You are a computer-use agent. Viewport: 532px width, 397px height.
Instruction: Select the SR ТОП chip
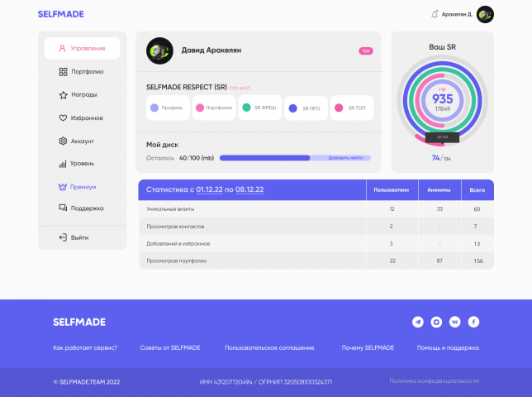coord(352,108)
